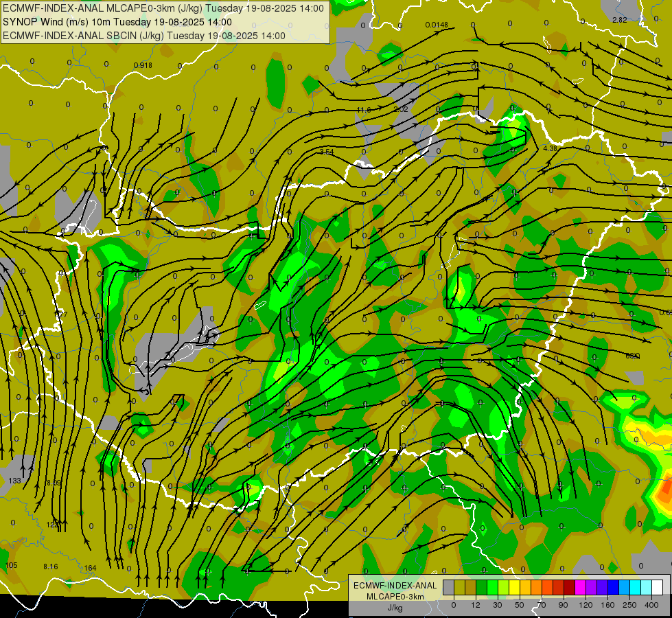
Task: Click the legend scale value 70
Action: [x=542, y=605]
